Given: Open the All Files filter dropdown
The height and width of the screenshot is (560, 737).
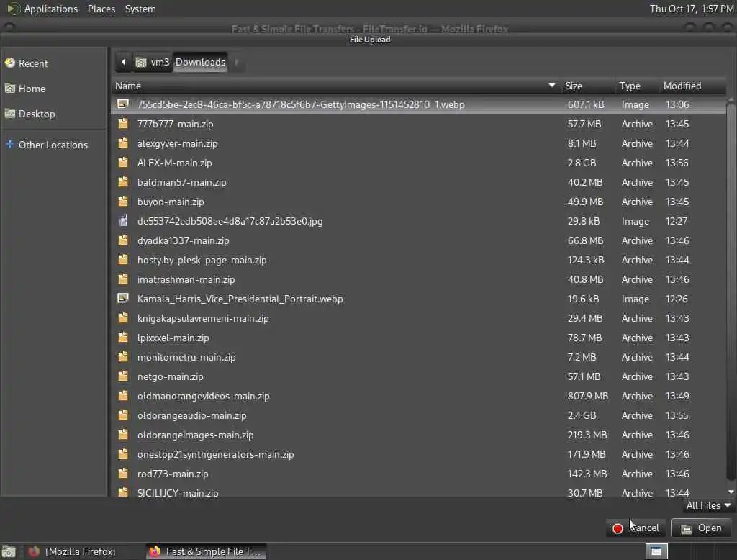Looking at the screenshot, I should point(708,505).
